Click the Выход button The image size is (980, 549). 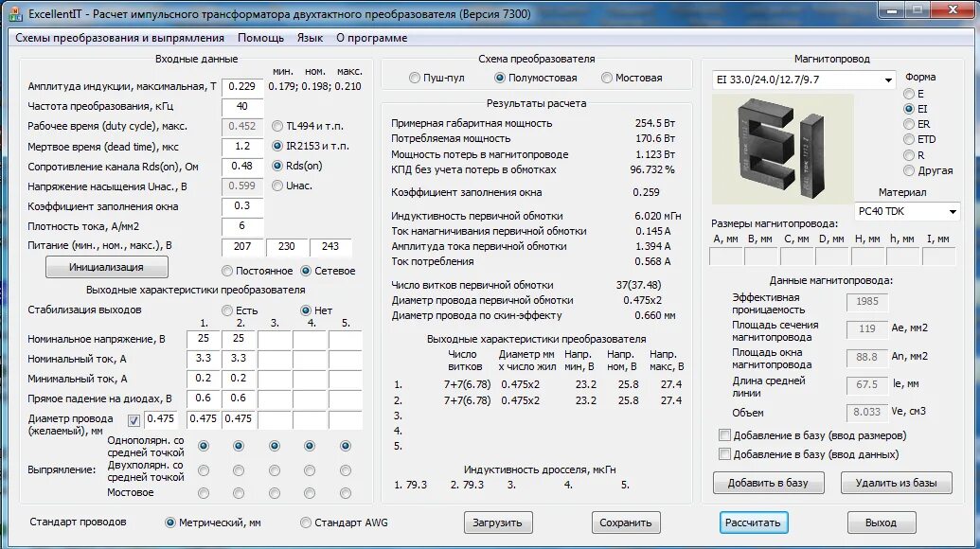click(882, 522)
